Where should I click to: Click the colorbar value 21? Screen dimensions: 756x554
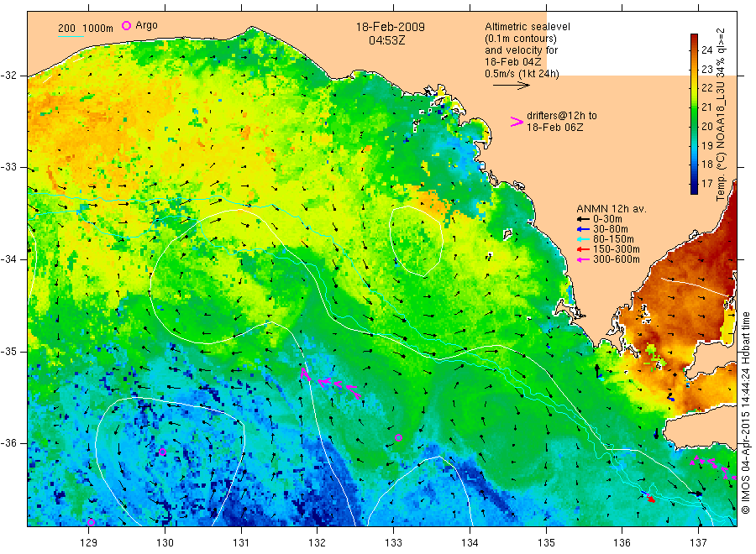pos(706,107)
